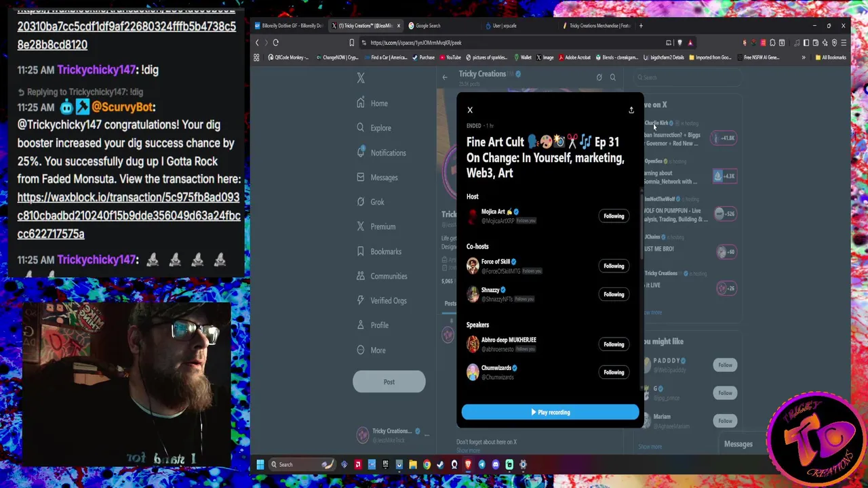The image size is (868, 488).
Task: Toggle Following for Force of Skill
Action: point(614,266)
